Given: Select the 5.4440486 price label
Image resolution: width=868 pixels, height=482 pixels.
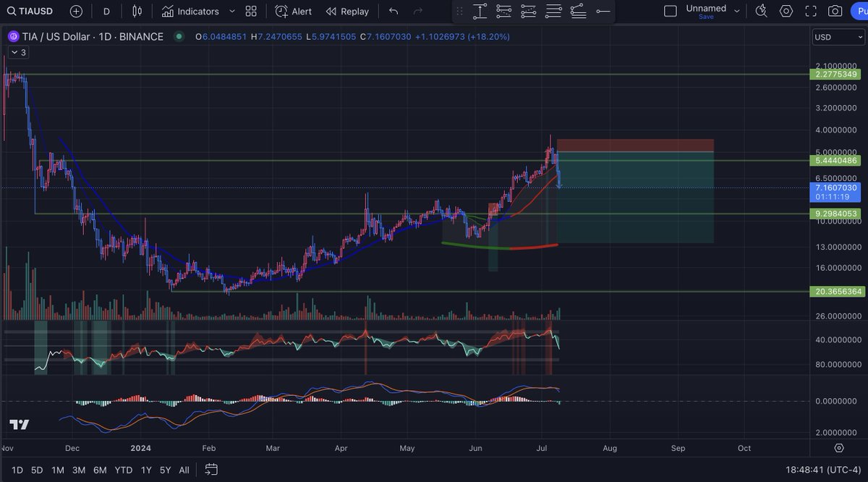Looking at the screenshot, I should 835,161.
